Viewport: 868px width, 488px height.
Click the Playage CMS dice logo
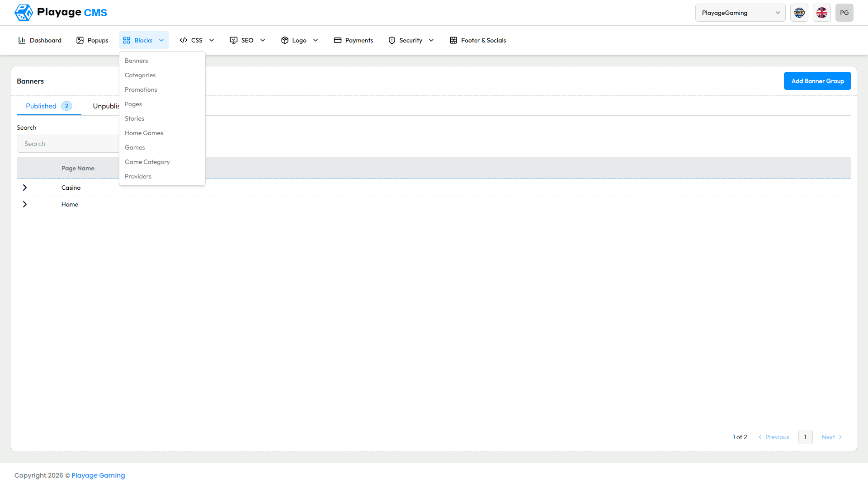click(24, 13)
